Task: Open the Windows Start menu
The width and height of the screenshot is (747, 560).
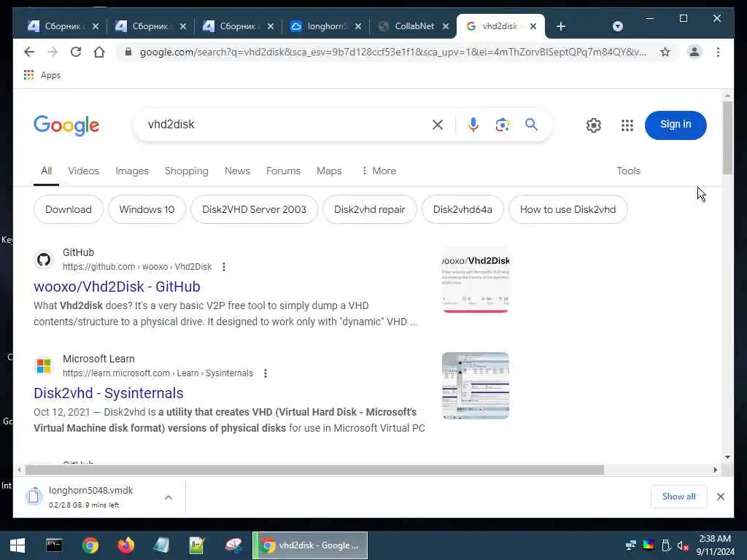Action: pos(18,545)
